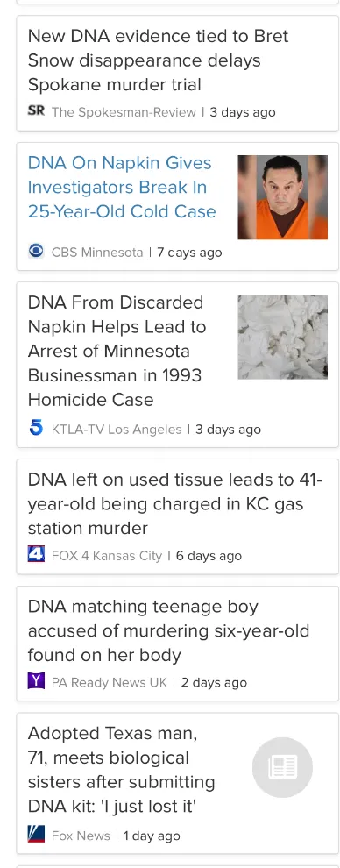Image resolution: width=340 pixels, height=868 pixels.
Task: Open DNA From Discarded Napkin headline
Action: (x=117, y=351)
